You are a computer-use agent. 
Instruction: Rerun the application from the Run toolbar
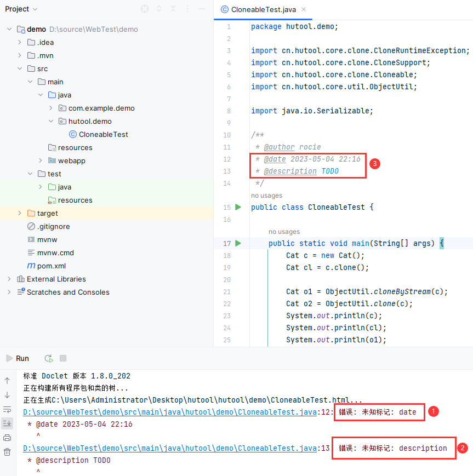coord(48,358)
